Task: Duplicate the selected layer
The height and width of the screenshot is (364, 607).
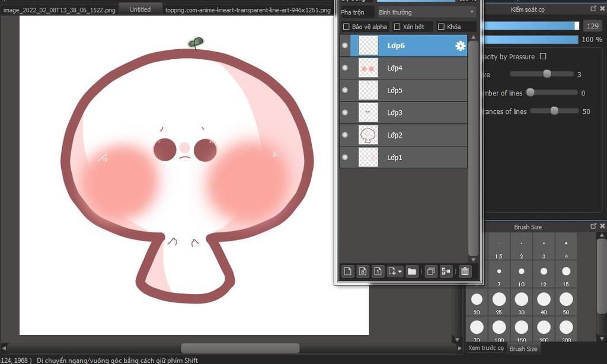Action: point(431,272)
